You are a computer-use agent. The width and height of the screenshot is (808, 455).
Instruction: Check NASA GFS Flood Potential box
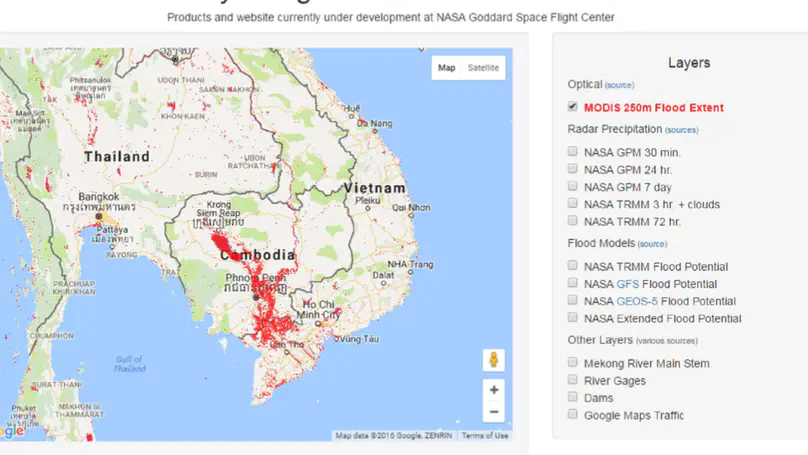click(573, 283)
